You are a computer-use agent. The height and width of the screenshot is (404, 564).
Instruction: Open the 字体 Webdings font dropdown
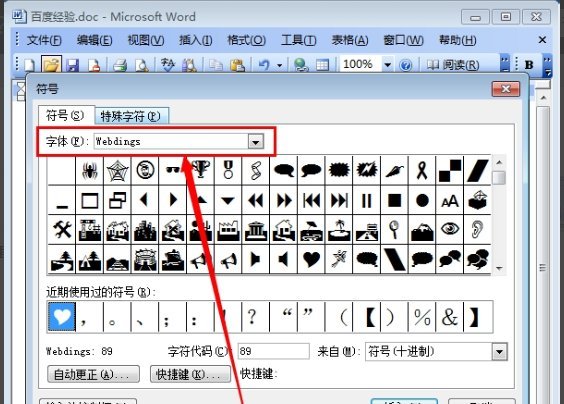coord(256,142)
